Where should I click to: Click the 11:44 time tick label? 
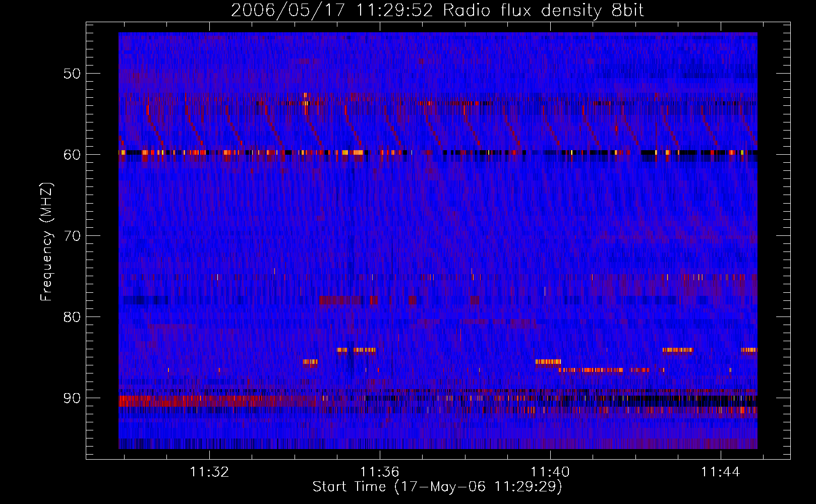pos(721,472)
